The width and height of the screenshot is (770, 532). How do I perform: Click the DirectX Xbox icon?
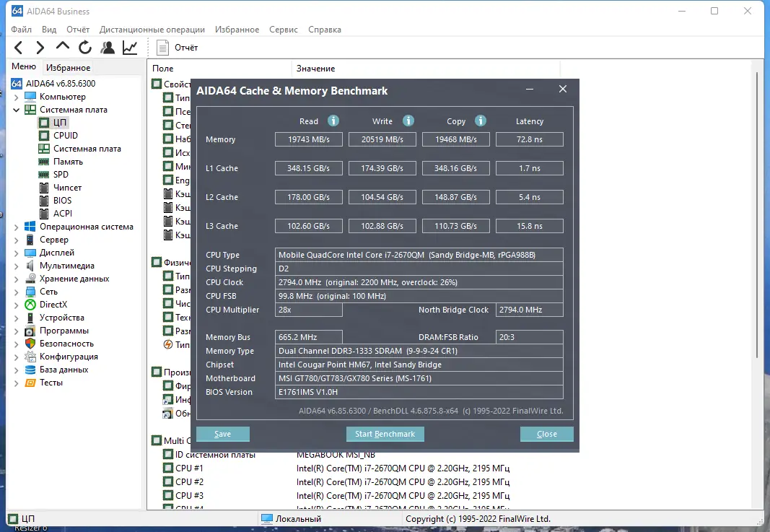coord(30,305)
